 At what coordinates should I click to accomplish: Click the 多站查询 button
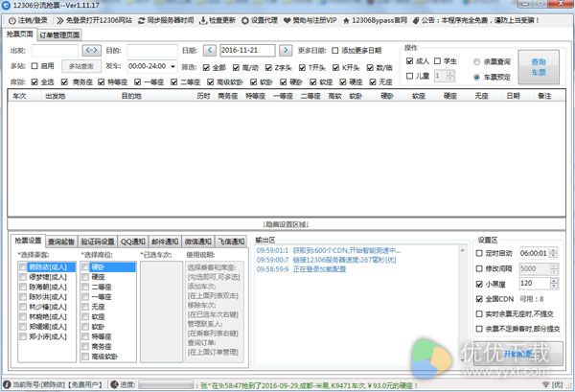pos(81,66)
